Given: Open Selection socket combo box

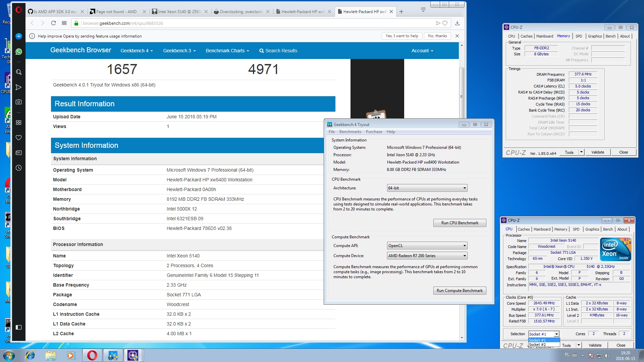Looking at the screenshot, I should pyautogui.click(x=544, y=334).
